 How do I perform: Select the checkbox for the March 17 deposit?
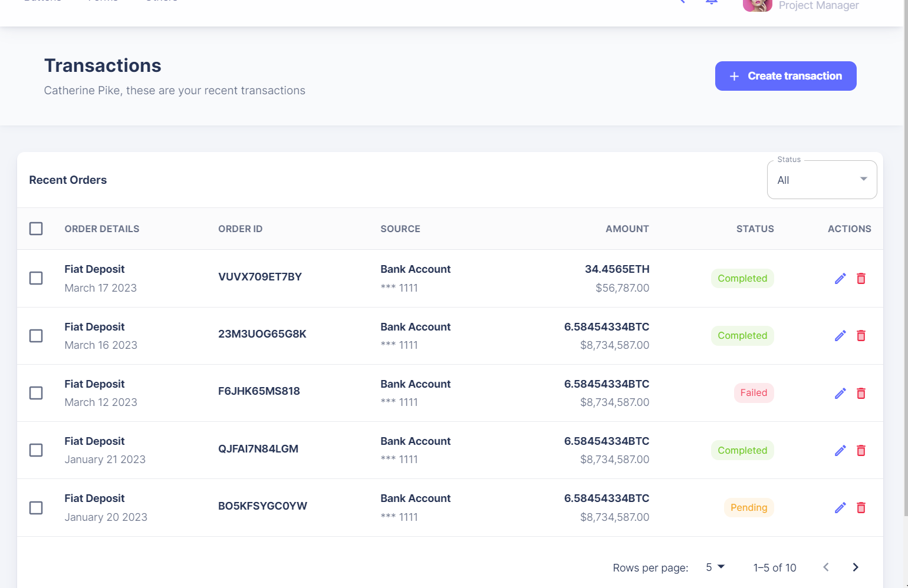coord(36,278)
